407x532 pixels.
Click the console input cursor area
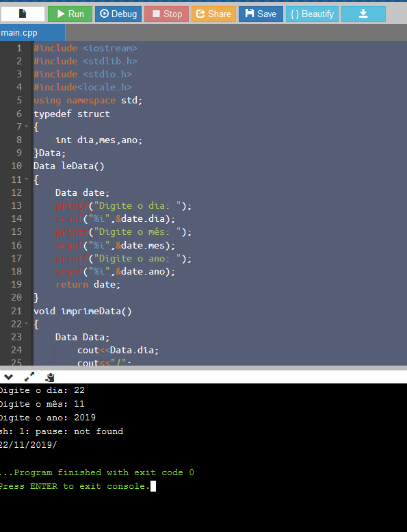(x=153, y=486)
